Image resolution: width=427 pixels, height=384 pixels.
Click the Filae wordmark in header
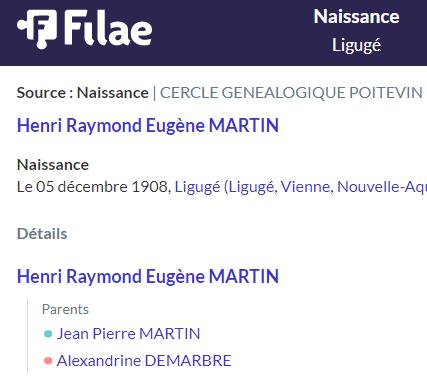108,28
